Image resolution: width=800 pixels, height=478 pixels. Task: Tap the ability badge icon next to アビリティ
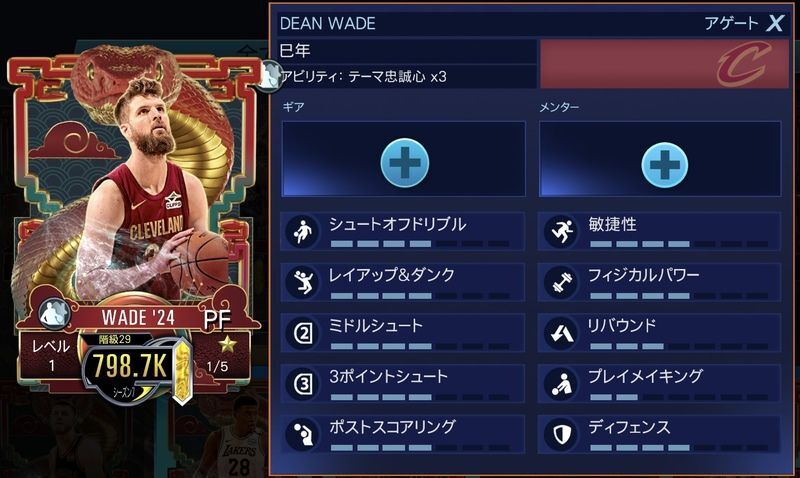pos(269,76)
